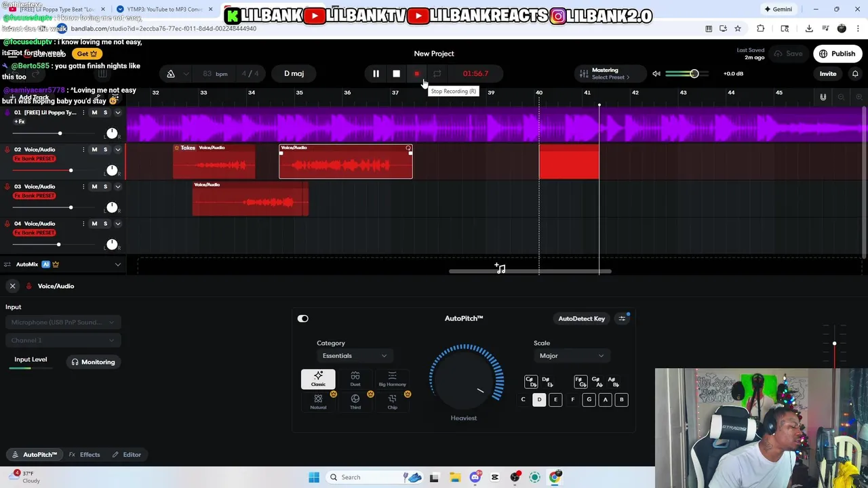
Task: Select the Big Harmony AutoPitch preset
Action: (x=392, y=380)
